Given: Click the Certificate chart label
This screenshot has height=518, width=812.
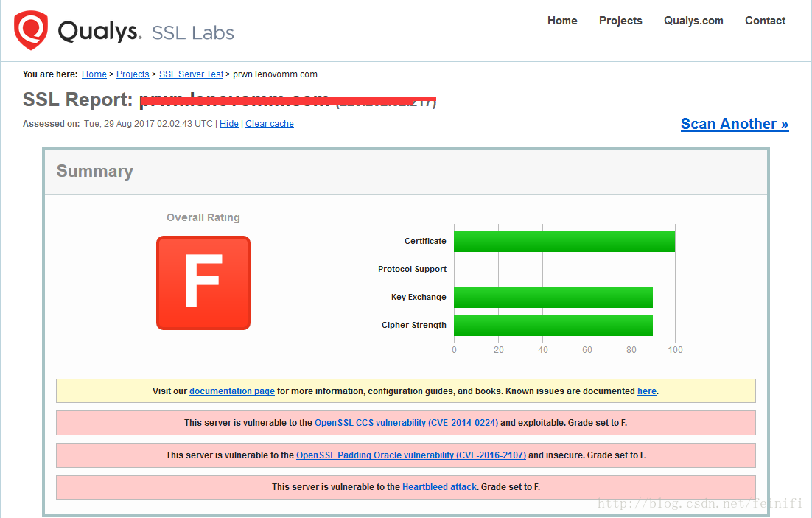Looking at the screenshot, I should coord(425,241).
